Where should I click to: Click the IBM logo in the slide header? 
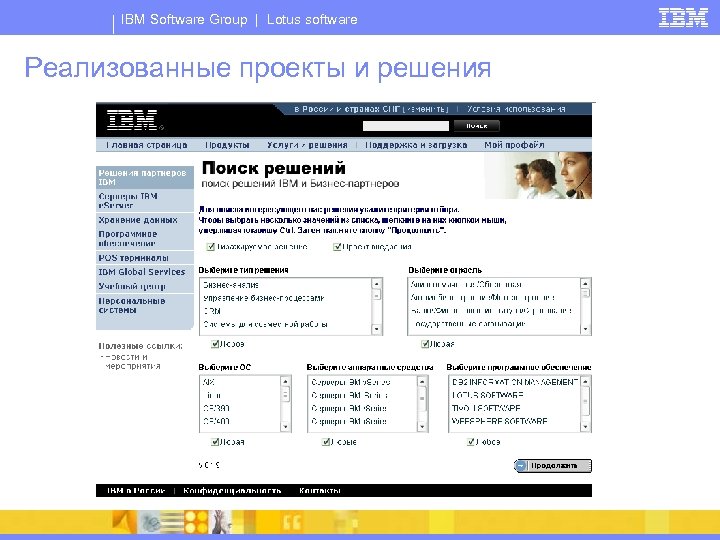tap(683, 18)
